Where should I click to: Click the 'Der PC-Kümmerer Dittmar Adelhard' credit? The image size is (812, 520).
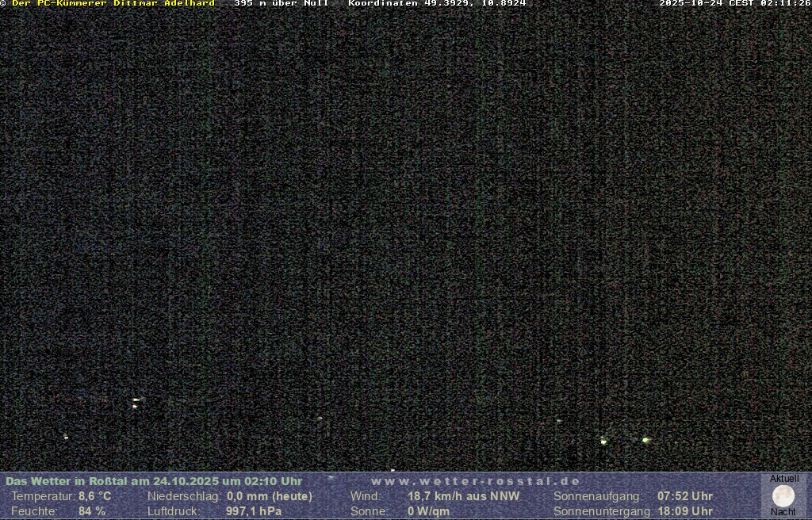point(113,3)
